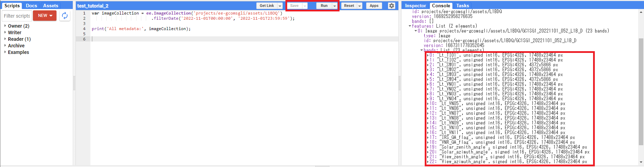
Task: Open the Run button dropdown arrow
Action: point(334,6)
